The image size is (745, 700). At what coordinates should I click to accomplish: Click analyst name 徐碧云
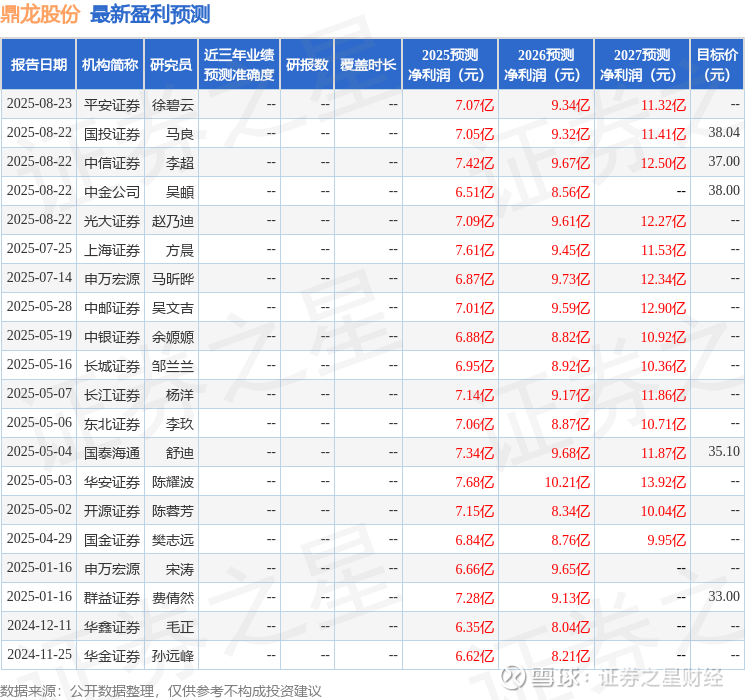coord(172,105)
